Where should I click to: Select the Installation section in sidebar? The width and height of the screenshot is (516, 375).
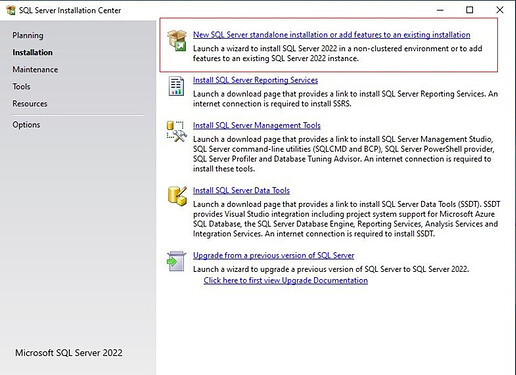pos(32,52)
